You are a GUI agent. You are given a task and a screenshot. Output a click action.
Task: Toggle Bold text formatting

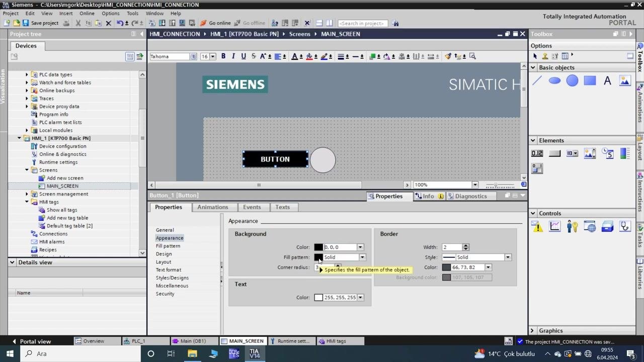point(223,56)
